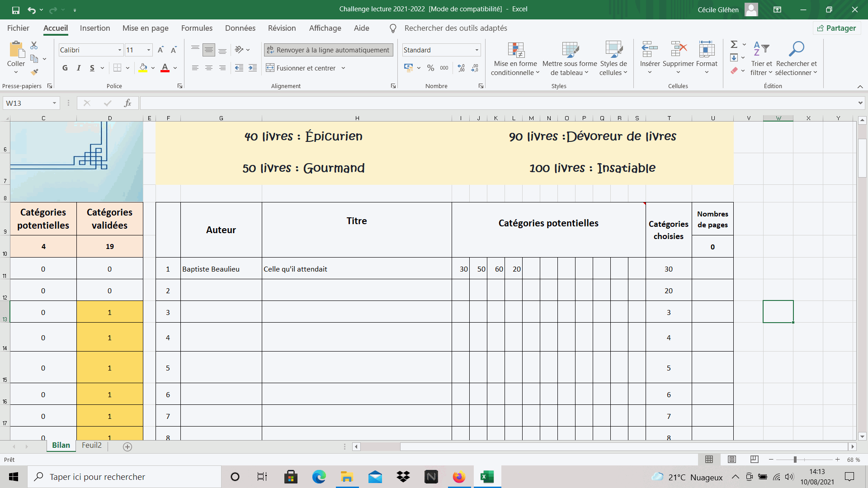Toggle Renvoyer à la ligne automatiquement
The image size is (868, 488).
point(328,50)
